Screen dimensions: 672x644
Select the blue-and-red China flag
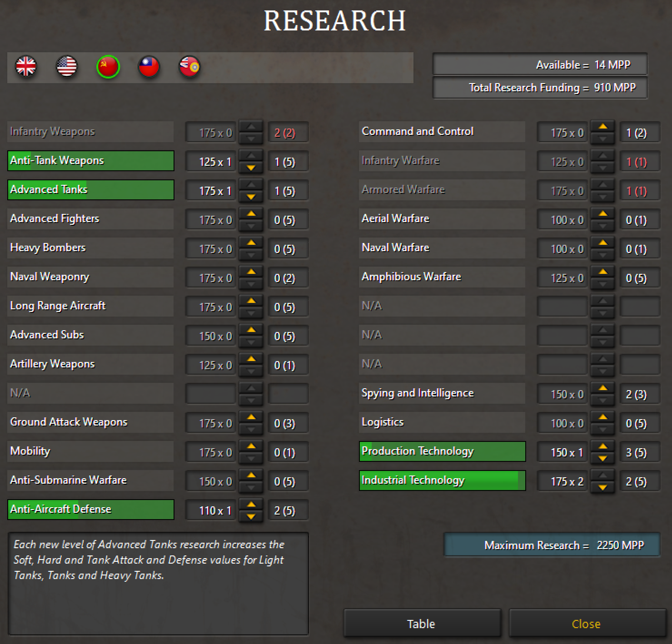(x=149, y=67)
